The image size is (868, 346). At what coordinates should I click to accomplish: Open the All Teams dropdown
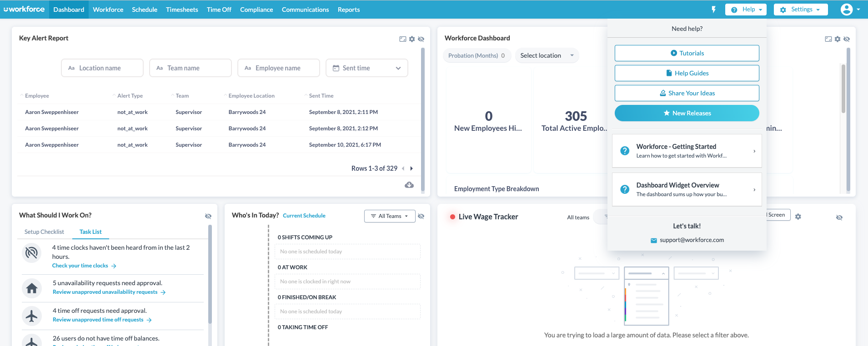coord(390,216)
